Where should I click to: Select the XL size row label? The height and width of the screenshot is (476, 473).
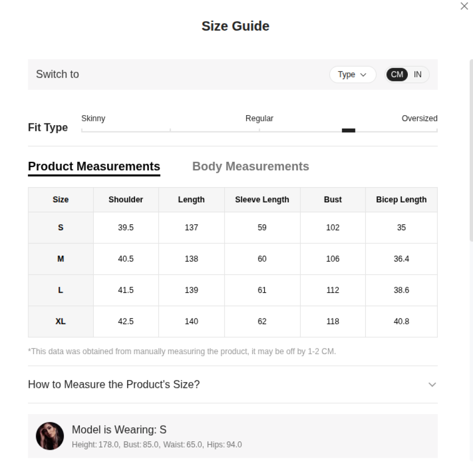click(x=60, y=322)
